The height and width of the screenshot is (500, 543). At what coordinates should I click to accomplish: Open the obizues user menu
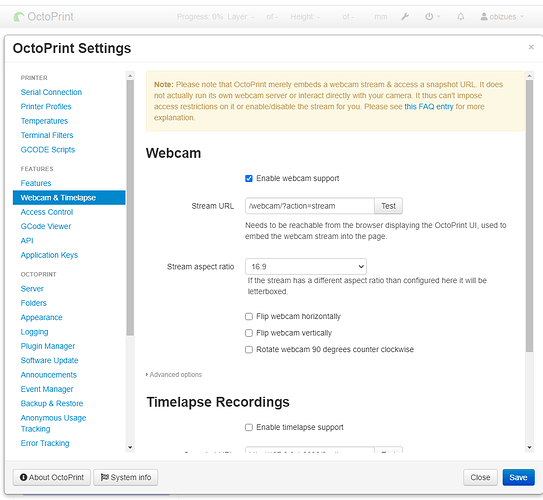click(x=502, y=16)
